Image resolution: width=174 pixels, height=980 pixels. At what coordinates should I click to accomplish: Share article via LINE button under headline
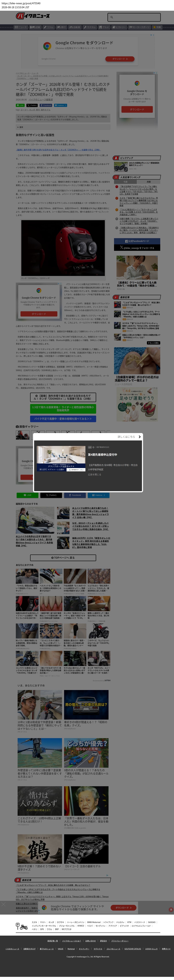click(20, 105)
